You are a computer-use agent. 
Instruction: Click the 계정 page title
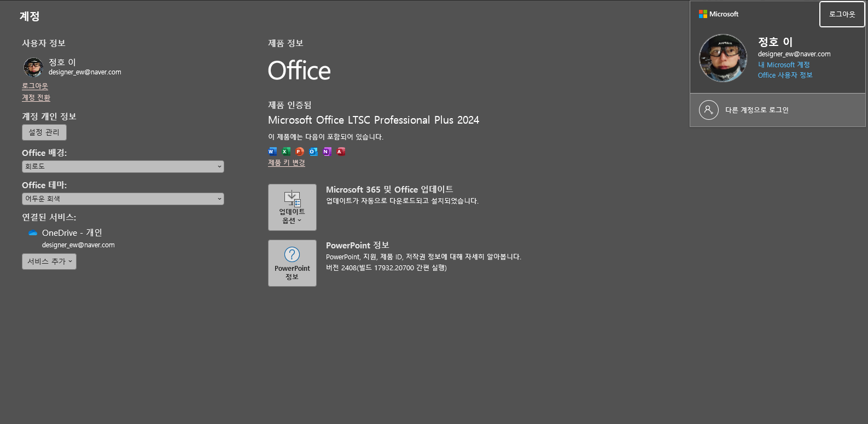pos(30,16)
